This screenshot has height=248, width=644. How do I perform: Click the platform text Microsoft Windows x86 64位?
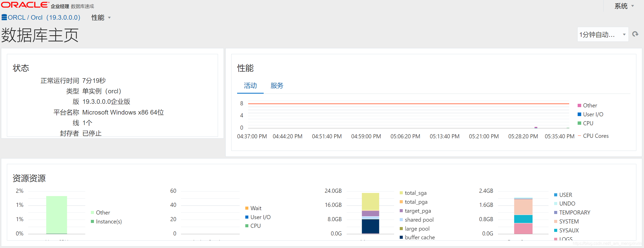pyautogui.click(x=123, y=112)
